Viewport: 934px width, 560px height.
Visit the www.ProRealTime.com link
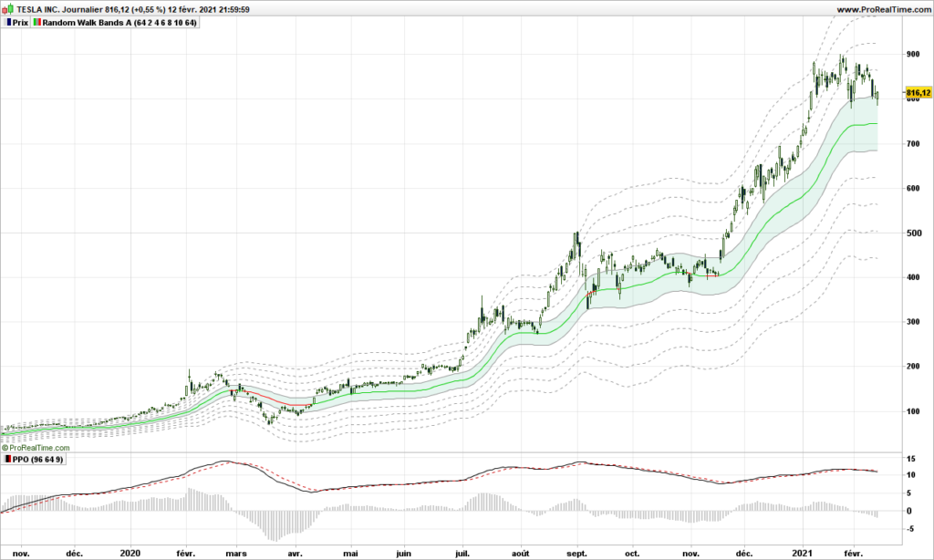click(883, 9)
